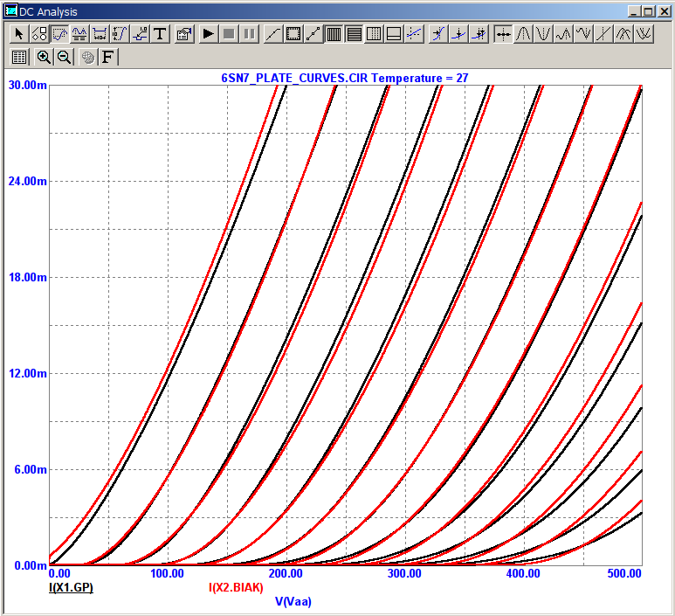Image resolution: width=675 pixels, height=616 pixels.
Task: Toggle the diagonal line Tokens button
Action: pyautogui.click(x=273, y=33)
